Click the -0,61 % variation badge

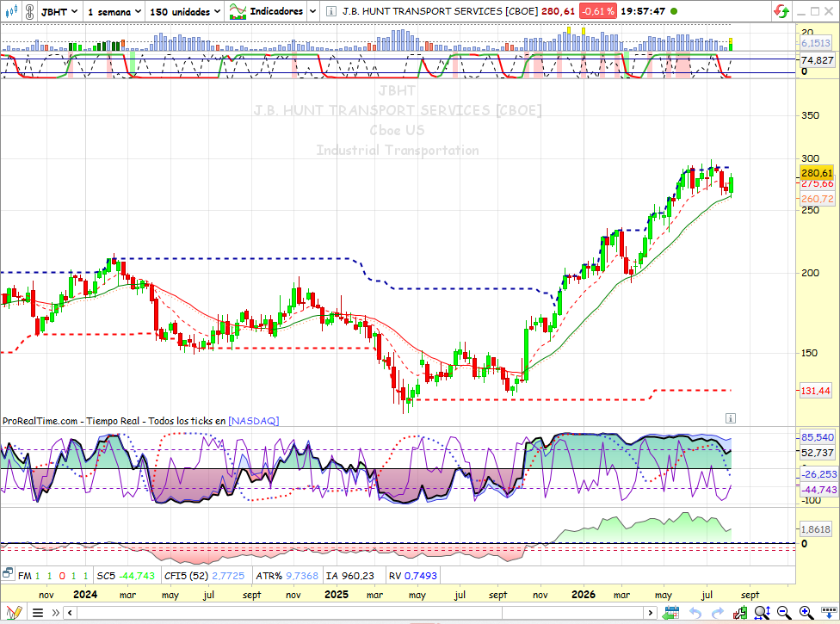coord(597,11)
